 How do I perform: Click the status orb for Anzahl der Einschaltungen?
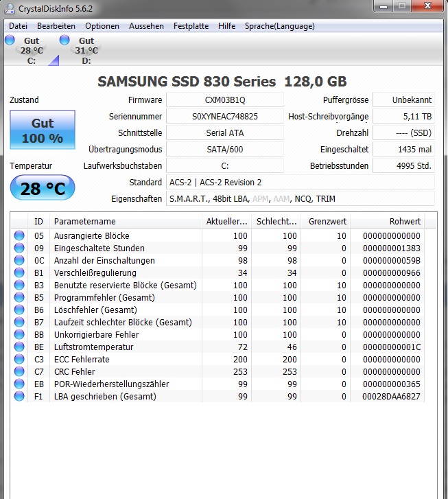click(19, 260)
